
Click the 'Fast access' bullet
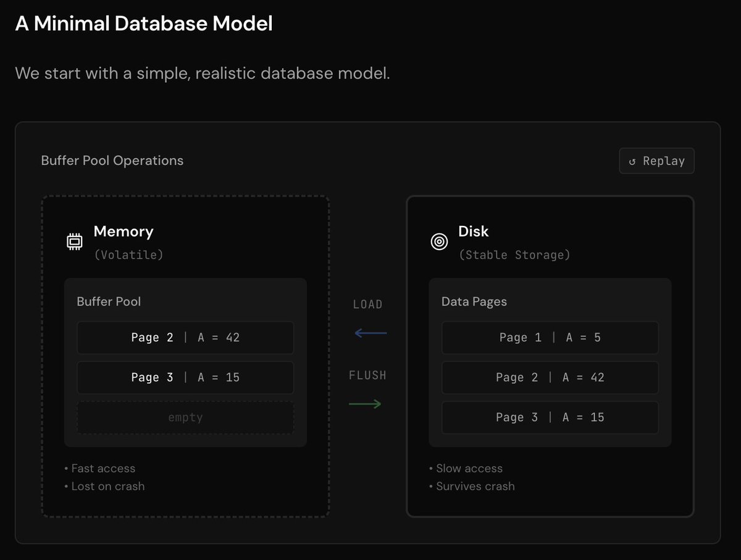(x=99, y=469)
